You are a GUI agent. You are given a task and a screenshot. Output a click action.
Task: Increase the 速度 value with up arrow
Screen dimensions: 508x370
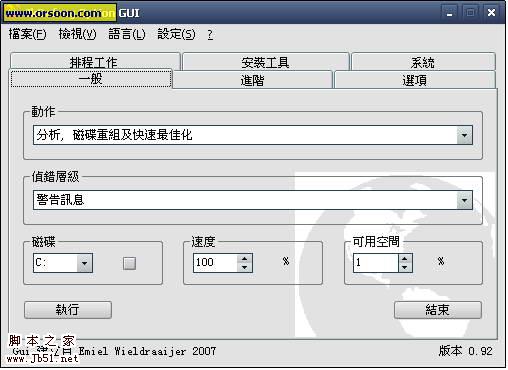click(x=245, y=259)
